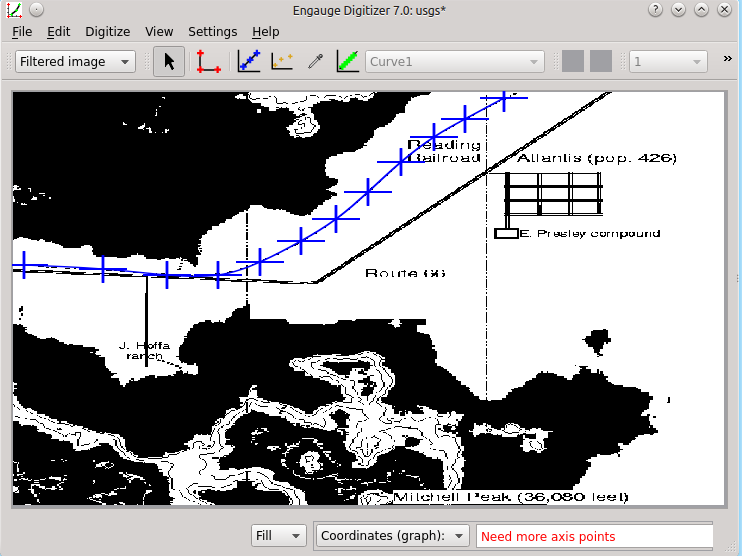Activate the red Axis Point tool
This screenshot has height=556, width=742.
(208, 61)
